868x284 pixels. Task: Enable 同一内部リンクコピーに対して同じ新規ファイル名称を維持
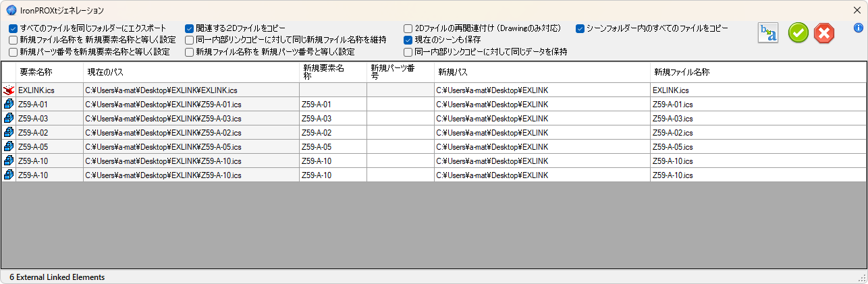[190, 40]
